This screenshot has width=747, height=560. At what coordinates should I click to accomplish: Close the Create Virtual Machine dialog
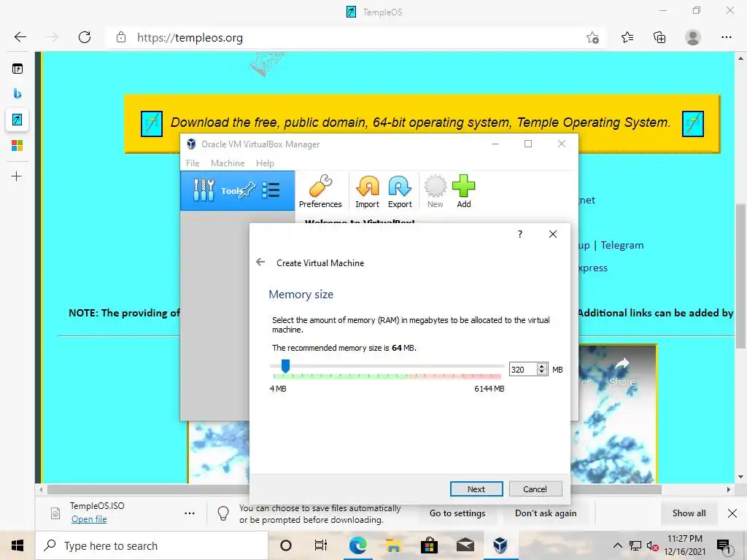(x=553, y=234)
